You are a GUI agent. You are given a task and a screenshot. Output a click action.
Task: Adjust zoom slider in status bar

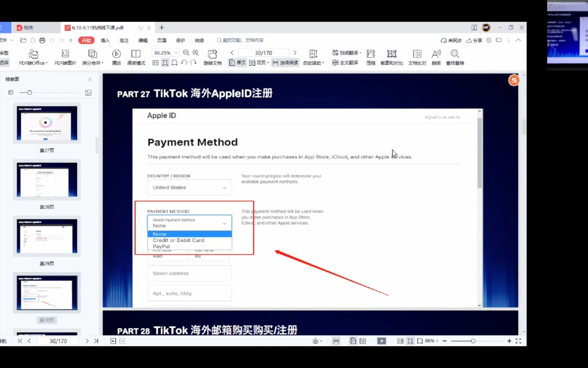473,341
